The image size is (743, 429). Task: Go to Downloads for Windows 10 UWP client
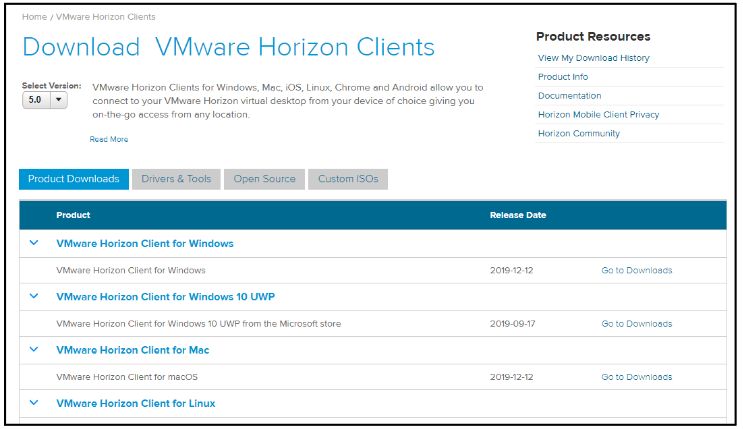[637, 324]
